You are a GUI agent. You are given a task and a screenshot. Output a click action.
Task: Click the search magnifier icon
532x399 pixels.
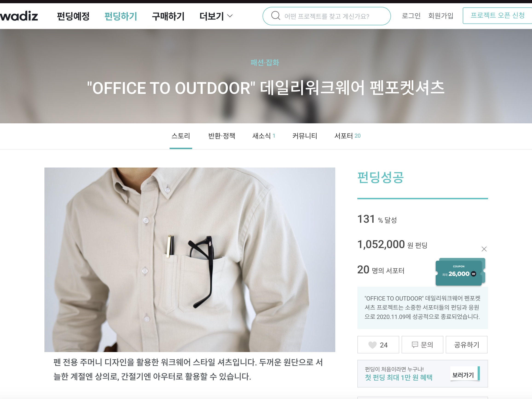click(276, 16)
